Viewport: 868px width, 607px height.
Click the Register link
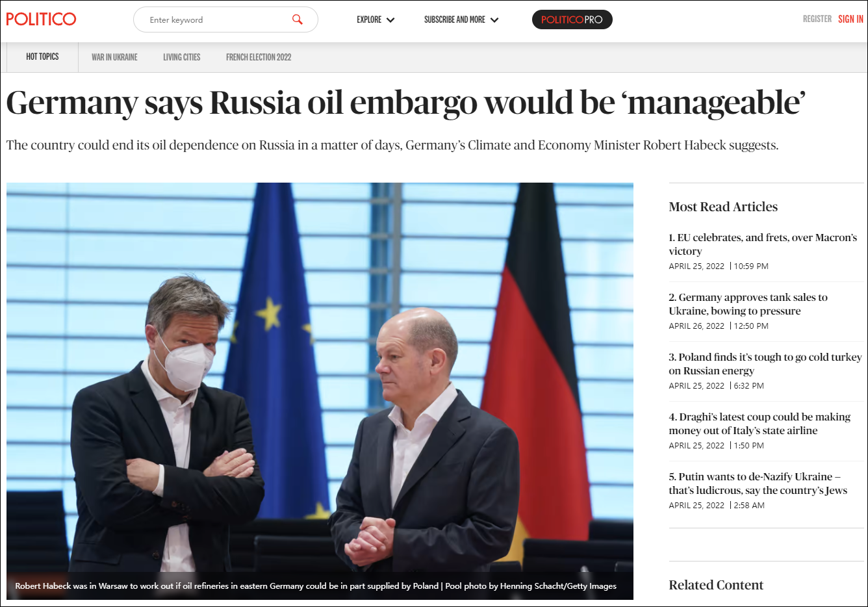click(817, 19)
